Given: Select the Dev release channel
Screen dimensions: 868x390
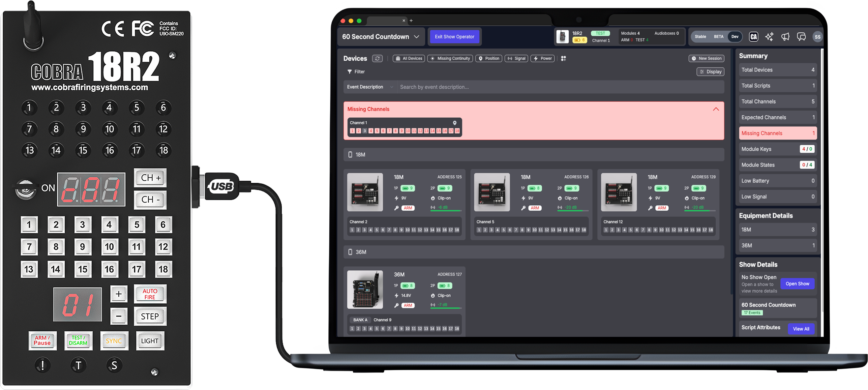Looking at the screenshot, I should point(735,37).
